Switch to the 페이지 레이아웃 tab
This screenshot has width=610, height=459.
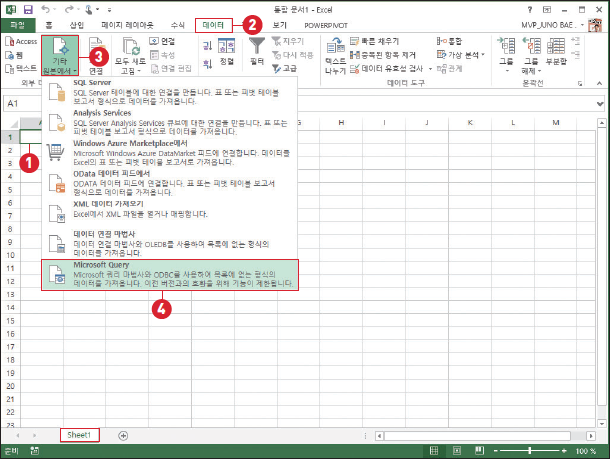(127, 25)
